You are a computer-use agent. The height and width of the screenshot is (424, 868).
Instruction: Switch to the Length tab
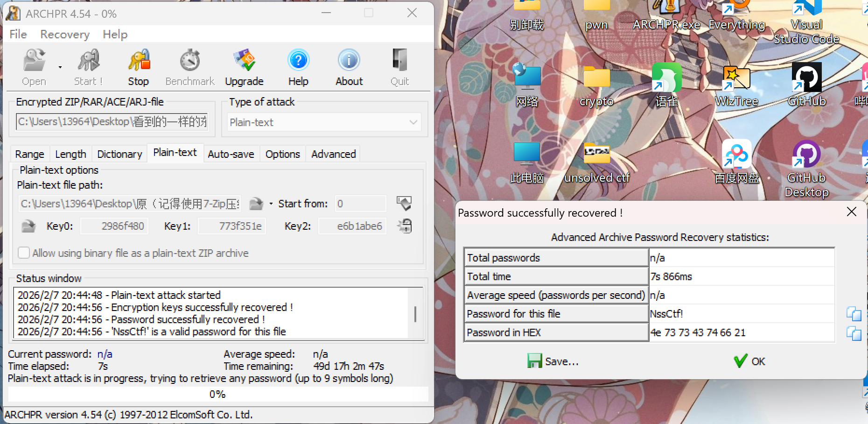(71, 154)
